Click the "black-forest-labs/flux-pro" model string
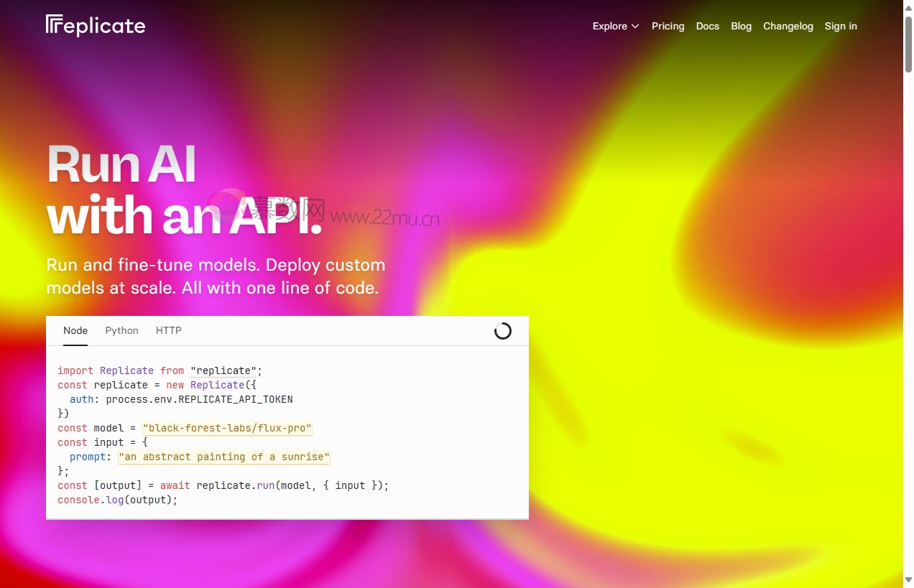 tap(227, 429)
